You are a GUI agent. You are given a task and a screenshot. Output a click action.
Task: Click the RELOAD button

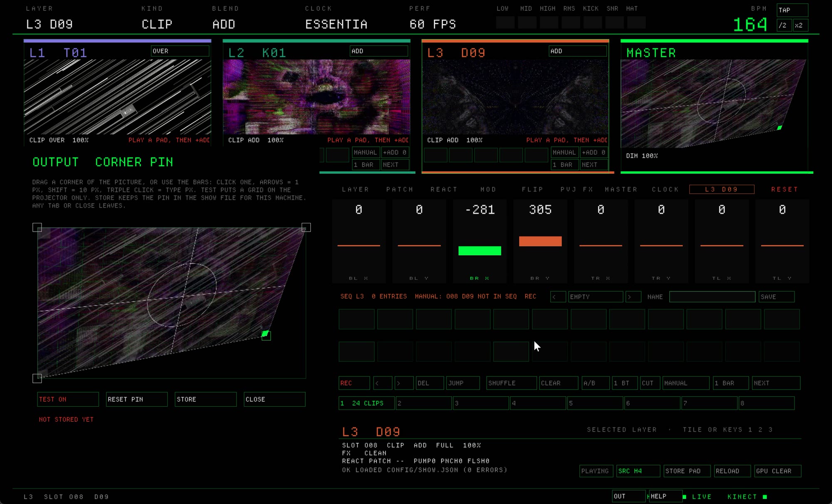click(732, 471)
